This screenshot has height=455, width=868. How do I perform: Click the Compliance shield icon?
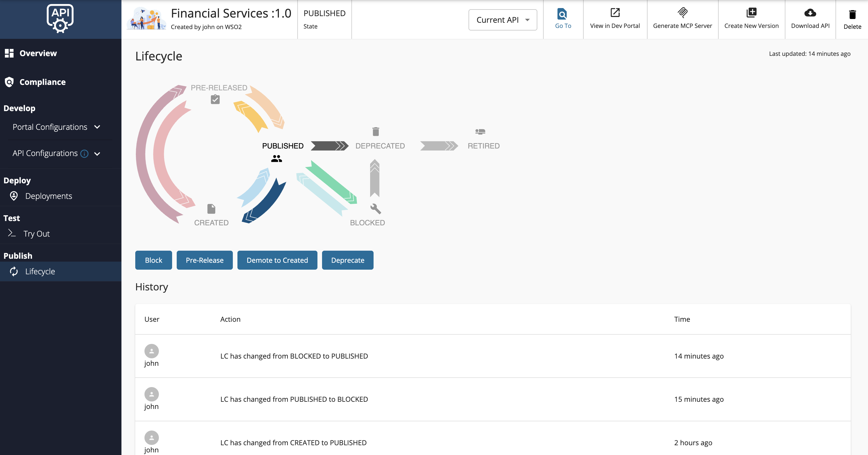tap(9, 81)
